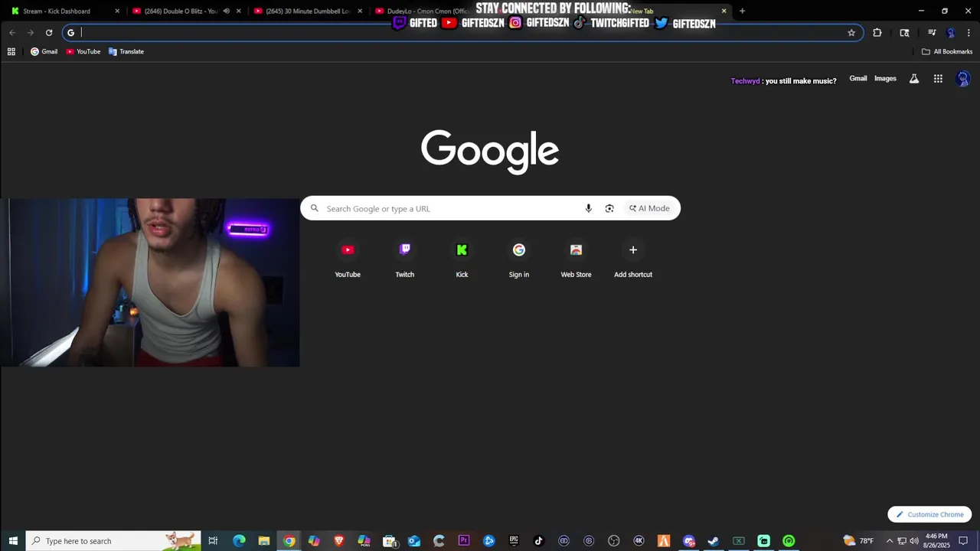980x551 pixels.
Task: Bookmark this page with the star icon
Action: pyautogui.click(x=851, y=32)
